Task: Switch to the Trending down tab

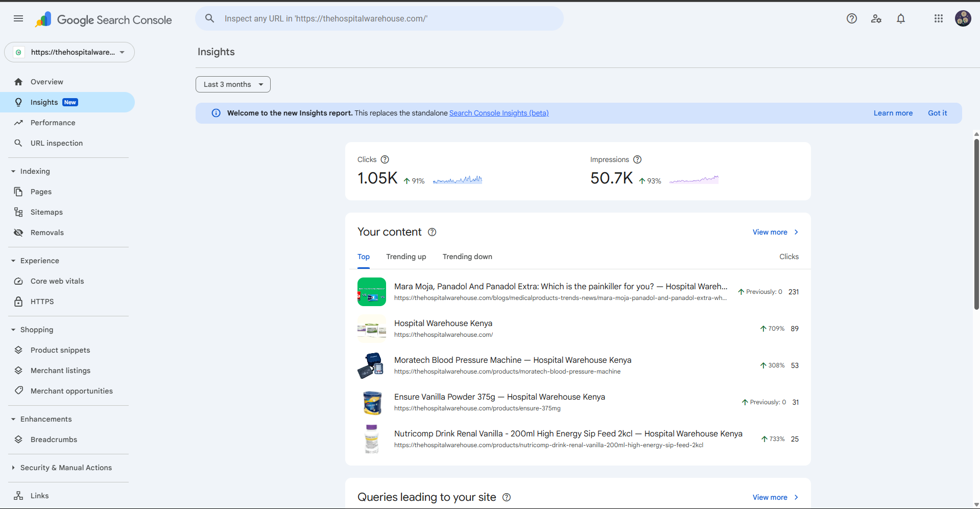Action: [467, 257]
